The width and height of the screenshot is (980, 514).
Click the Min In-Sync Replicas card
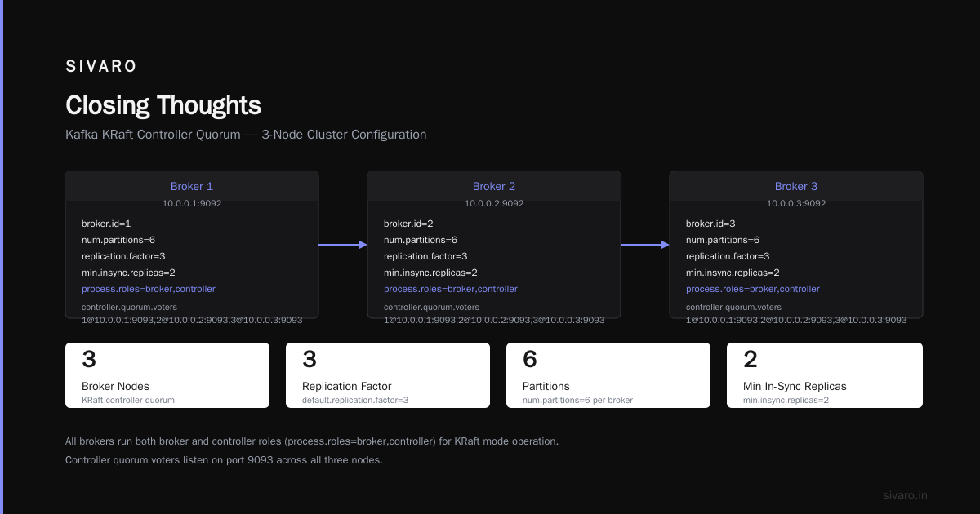point(825,375)
